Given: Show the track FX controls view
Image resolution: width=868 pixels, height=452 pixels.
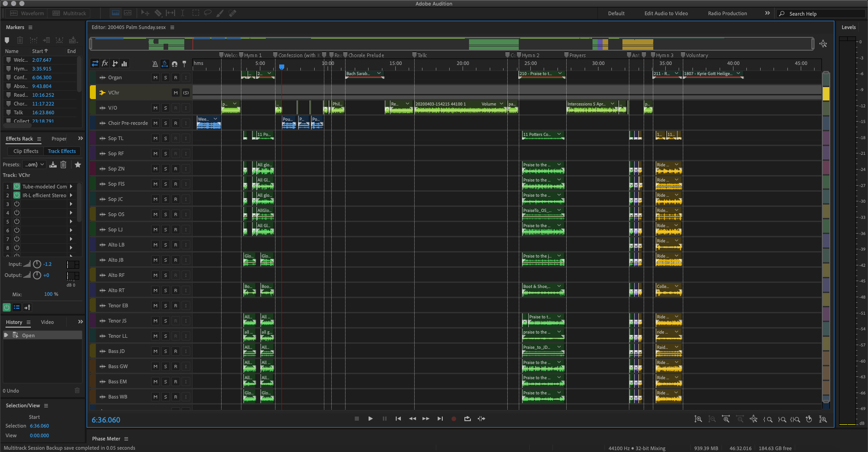Looking at the screenshot, I should 105,64.
